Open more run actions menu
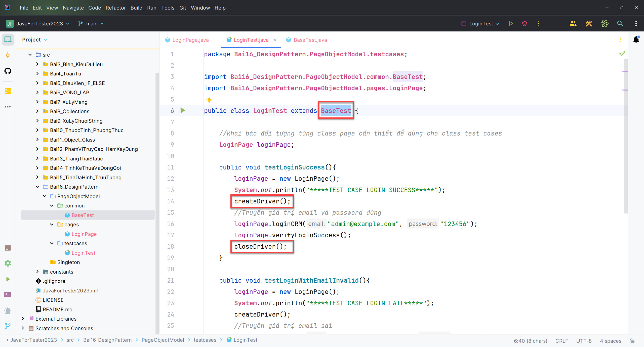The height and width of the screenshot is (347, 644). coord(538,24)
